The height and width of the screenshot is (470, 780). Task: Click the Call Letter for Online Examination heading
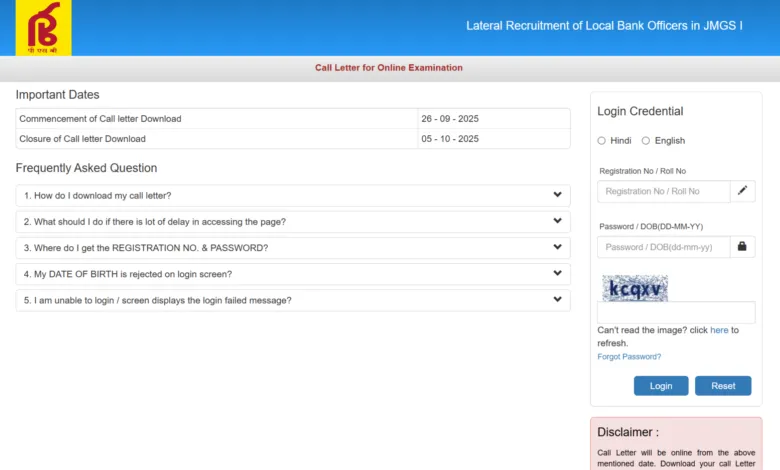click(389, 68)
